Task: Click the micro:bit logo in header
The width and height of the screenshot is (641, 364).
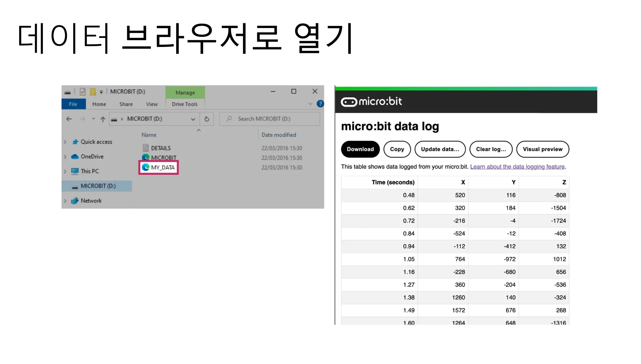Action: 371,101
